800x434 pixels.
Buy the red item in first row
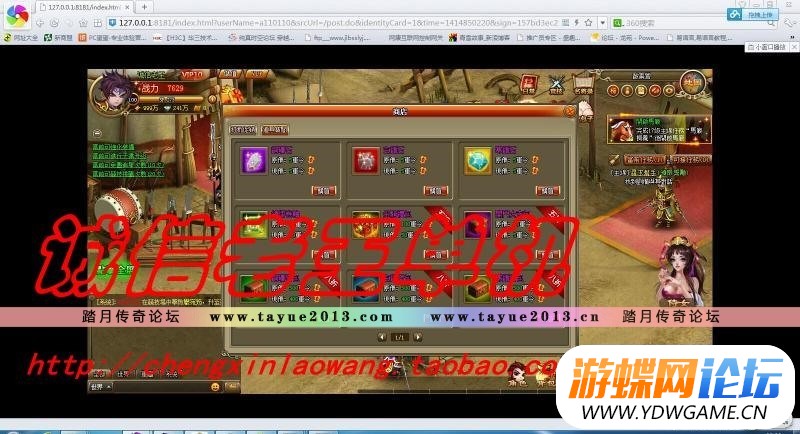(x=436, y=191)
